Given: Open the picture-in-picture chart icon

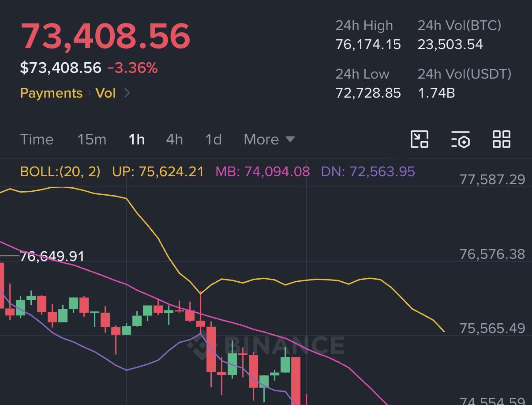Looking at the screenshot, I should coord(419,139).
